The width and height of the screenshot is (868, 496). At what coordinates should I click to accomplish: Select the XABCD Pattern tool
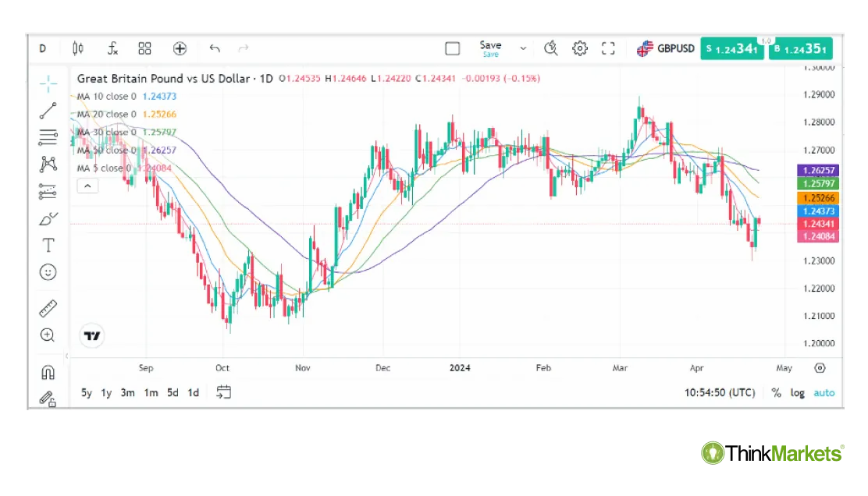[48, 165]
